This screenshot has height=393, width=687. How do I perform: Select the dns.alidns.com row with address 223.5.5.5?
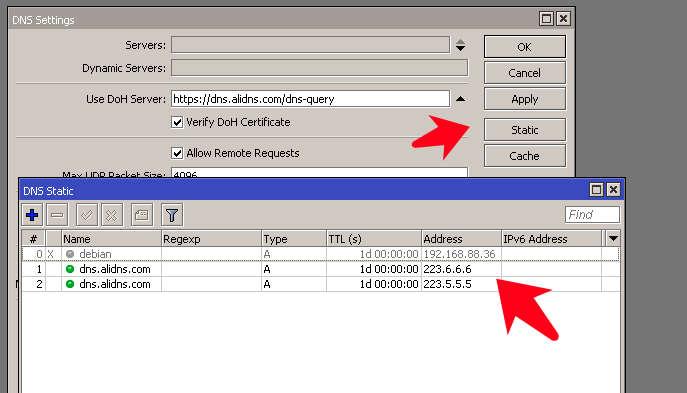click(321, 284)
